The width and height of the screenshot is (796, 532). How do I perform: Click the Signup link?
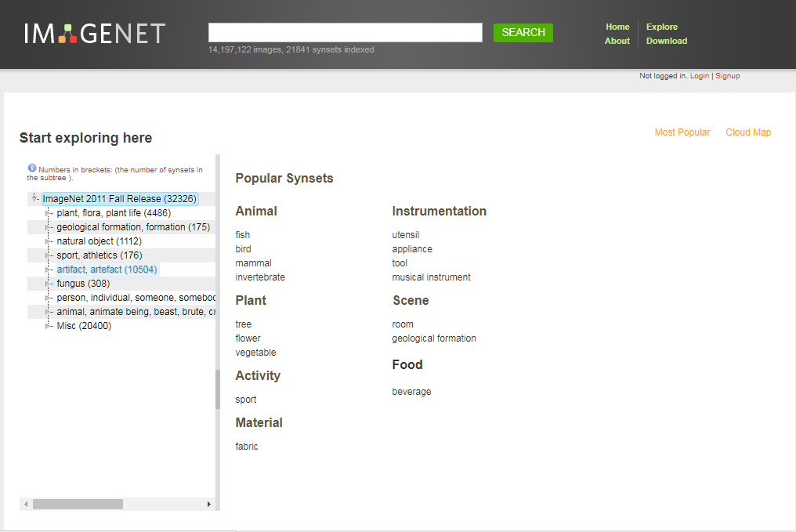(728, 76)
